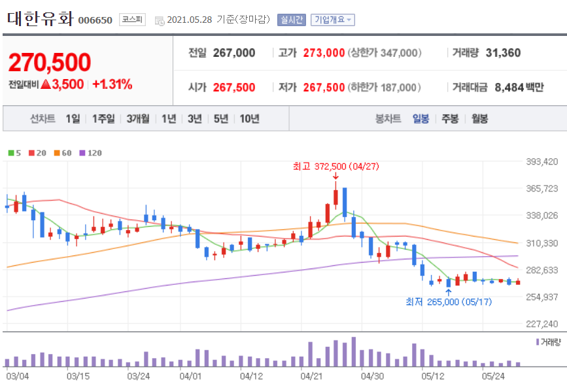The image size is (567, 392).
Task: Click the 고가 value 273,000
Action: (324, 53)
